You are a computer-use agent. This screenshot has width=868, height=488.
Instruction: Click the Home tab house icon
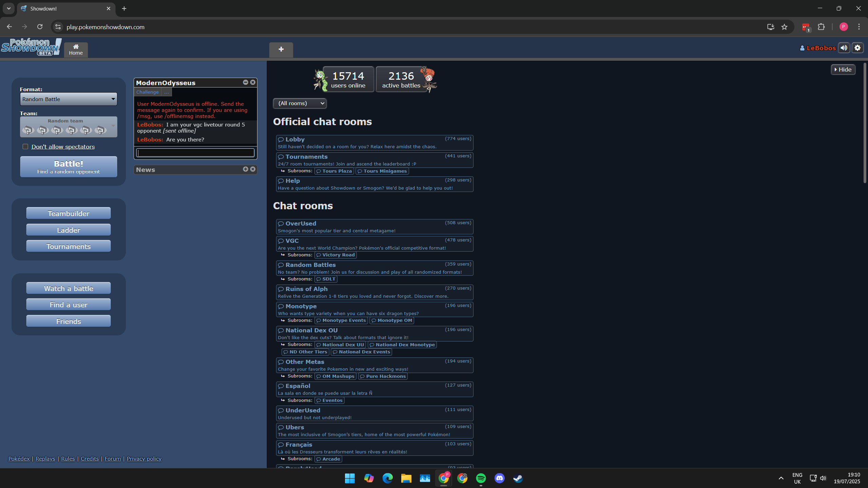point(76,50)
